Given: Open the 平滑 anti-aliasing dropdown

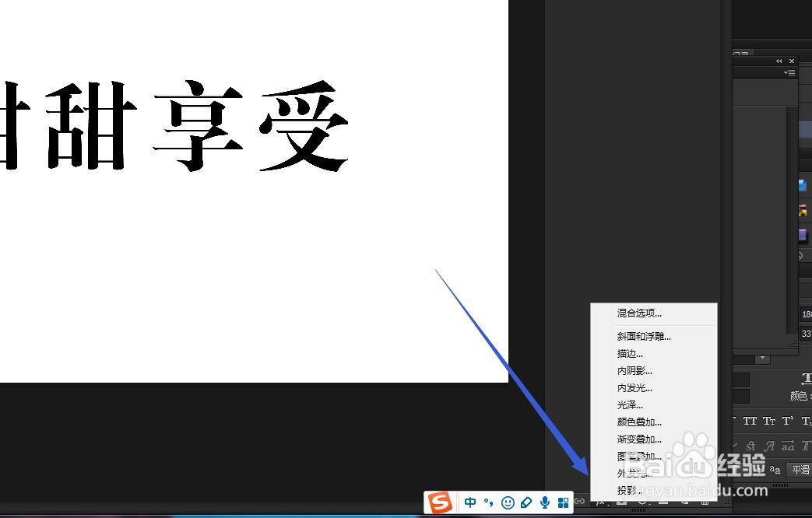Looking at the screenshot, I should pos(800,469).
